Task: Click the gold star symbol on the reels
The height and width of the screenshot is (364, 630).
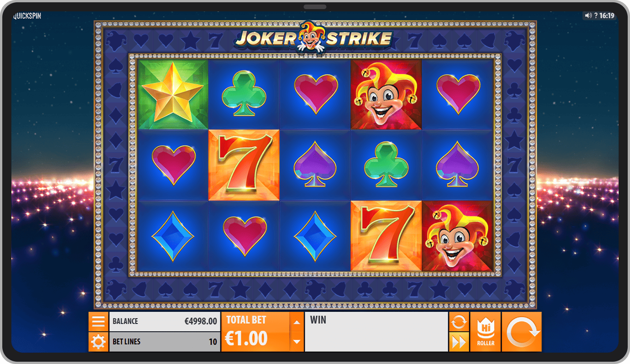Action: pos(173,94)
